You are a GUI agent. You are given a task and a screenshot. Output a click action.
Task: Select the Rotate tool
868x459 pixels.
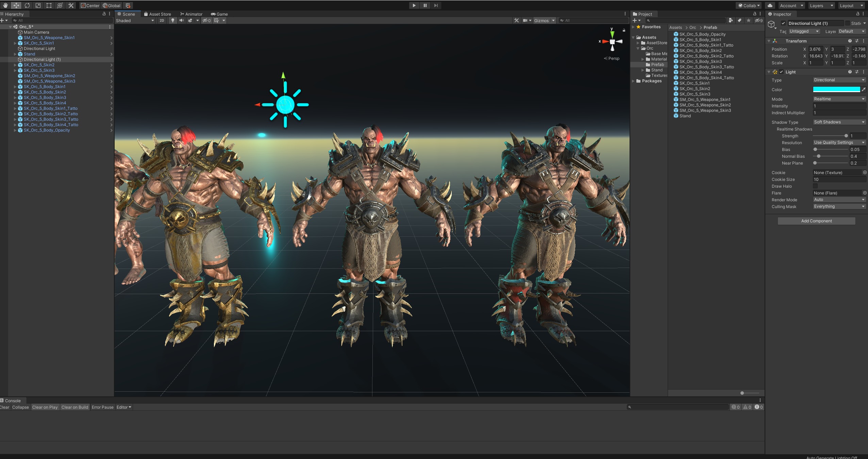point(27,5)
